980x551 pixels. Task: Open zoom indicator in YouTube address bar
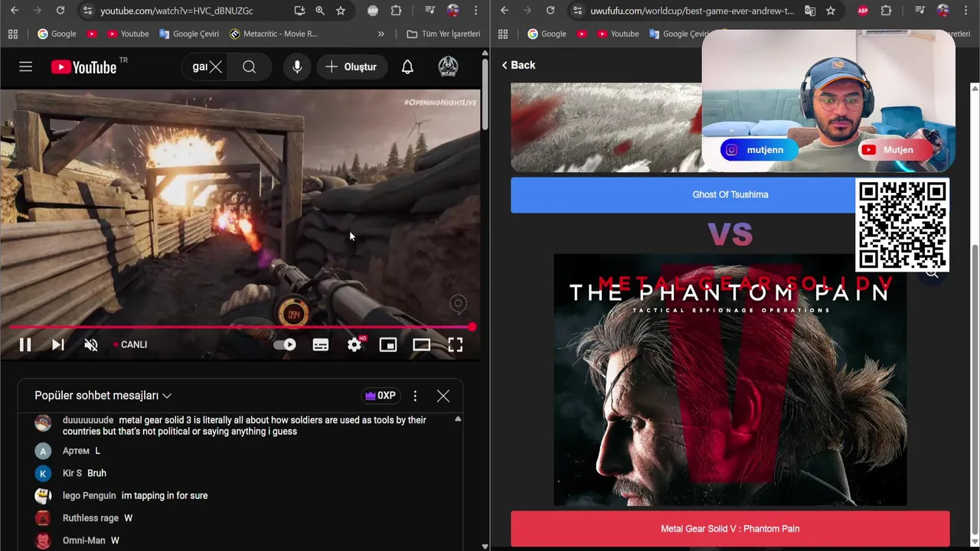tap(320, 11)
